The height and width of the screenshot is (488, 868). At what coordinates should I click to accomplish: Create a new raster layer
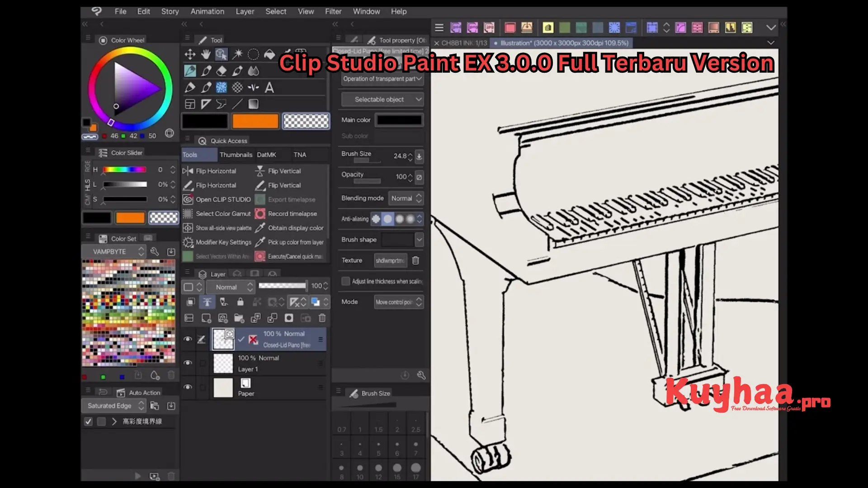pos(206,318)
